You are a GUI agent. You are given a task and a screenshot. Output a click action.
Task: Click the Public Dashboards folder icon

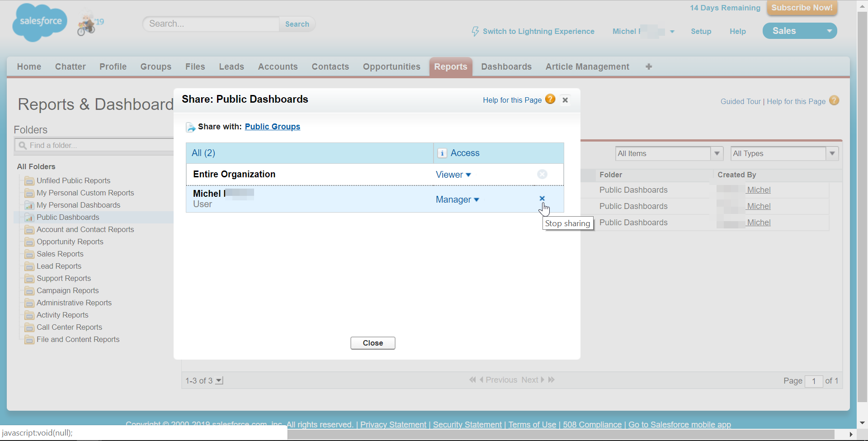point(29,218)
